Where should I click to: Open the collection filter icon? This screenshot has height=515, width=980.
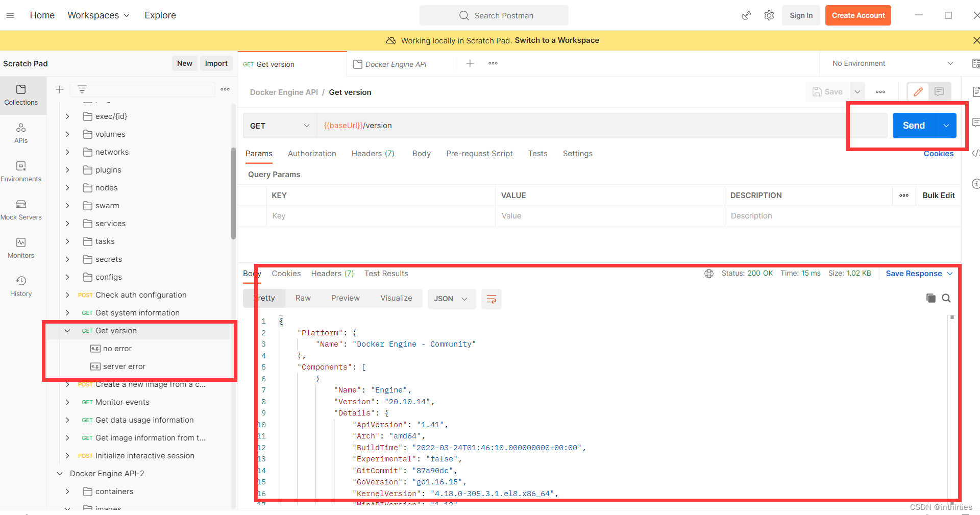(82, 89)
